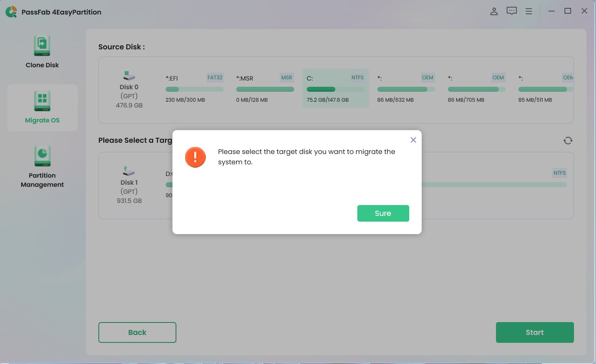Click the PassFab 4EasyPartition logo
This screenshot has height=364, width=596.
pyautogui.click(x=11, y=12)
